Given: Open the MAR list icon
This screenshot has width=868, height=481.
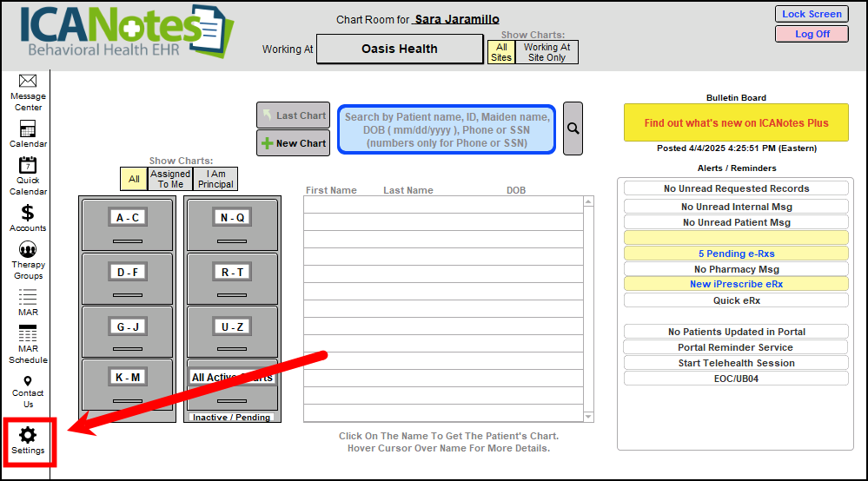Looking at the screenshot, I should point(27,297).
